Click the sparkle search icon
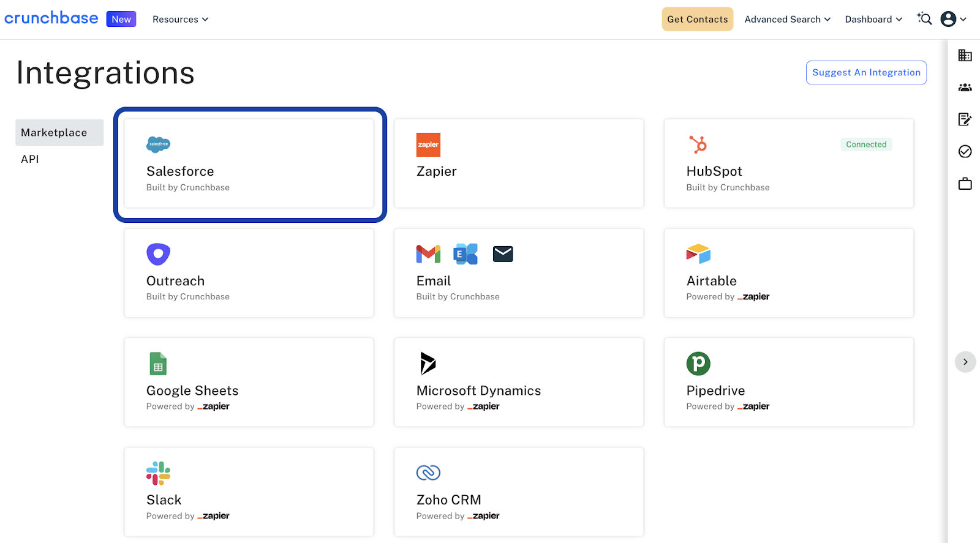 (924, 19)
